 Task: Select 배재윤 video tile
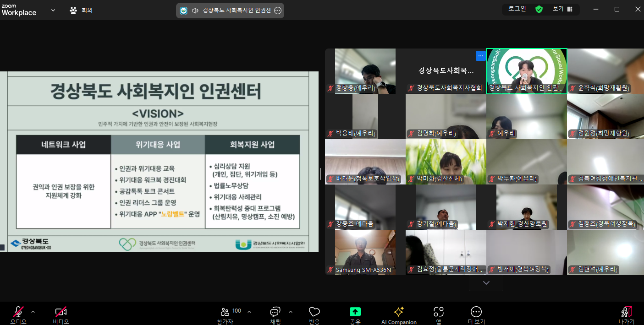(365, 162)
